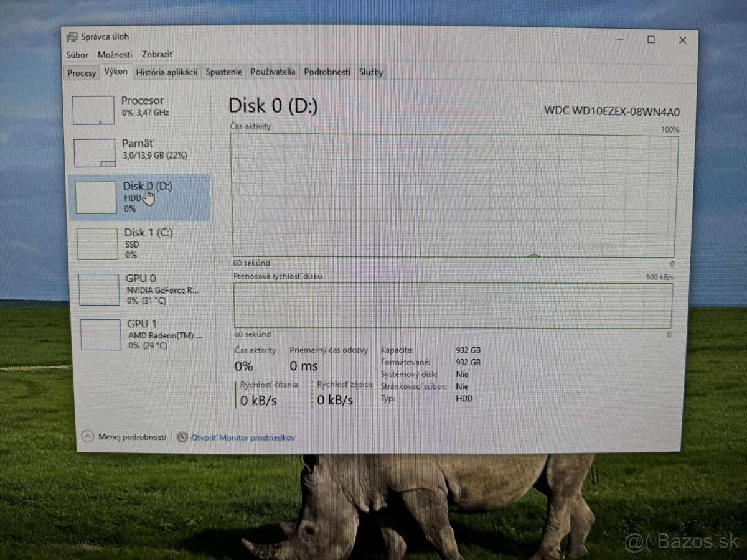Switch to the Procesy tab
The width and height of the screenshot is (747, 560).
(x=81, y=73)
